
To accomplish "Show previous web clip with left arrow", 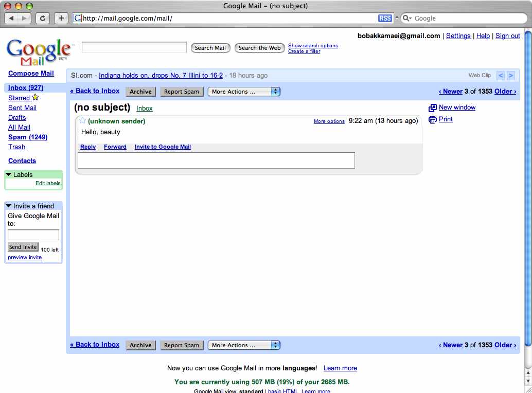I will point(501,76).
